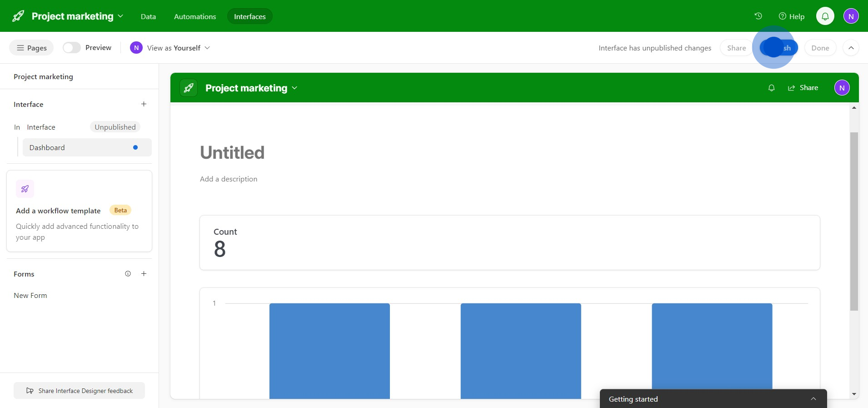The height and width of the screenshot is (408, 868).
Task: Add a new interface with the plus icon
Action: 144,104
